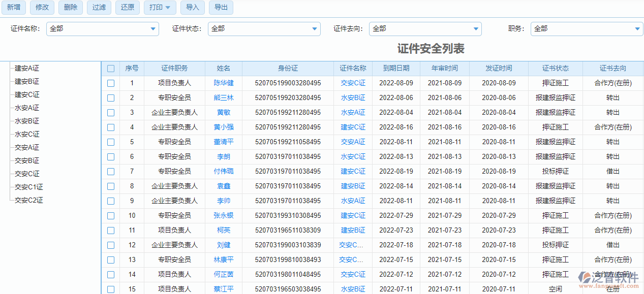Click the 新增 toolbar button
644x294 pixels.
[14, 8]
